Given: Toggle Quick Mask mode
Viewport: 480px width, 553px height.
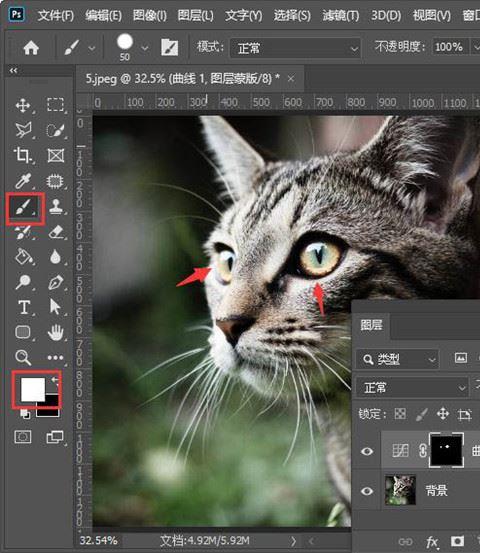Looking at the screenshot, I should (x=23, y=437).
